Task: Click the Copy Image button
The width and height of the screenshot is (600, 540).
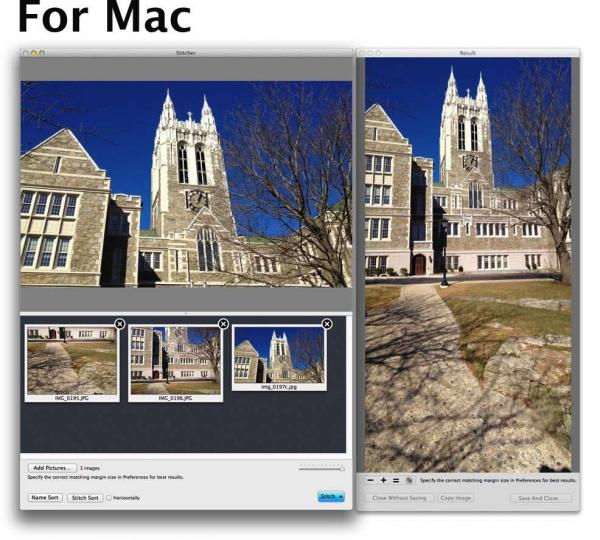Action: tap(455, 498)
